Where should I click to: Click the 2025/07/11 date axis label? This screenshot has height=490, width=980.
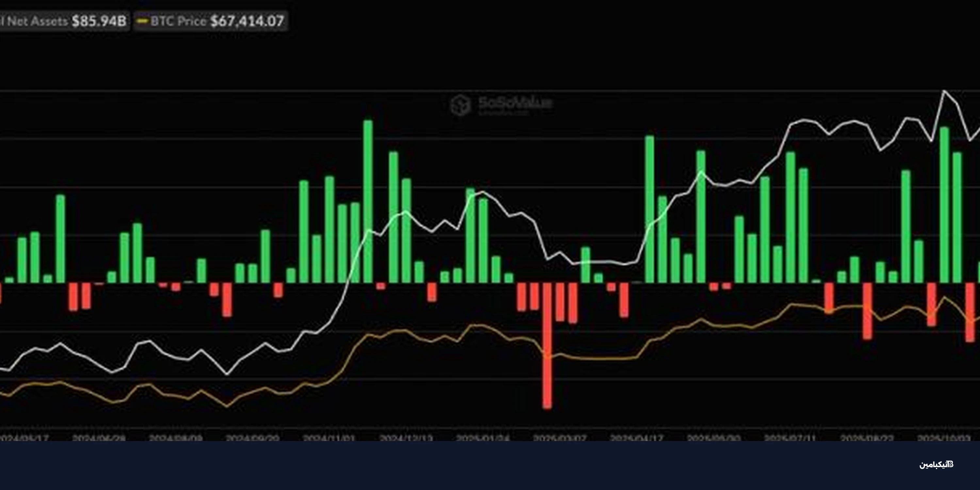[790, 437]
